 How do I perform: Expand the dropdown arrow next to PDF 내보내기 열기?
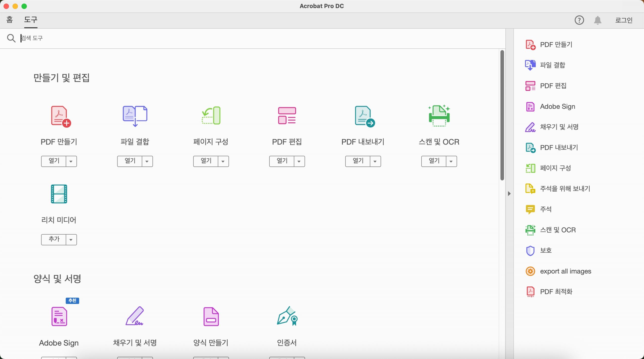(375, 161)
